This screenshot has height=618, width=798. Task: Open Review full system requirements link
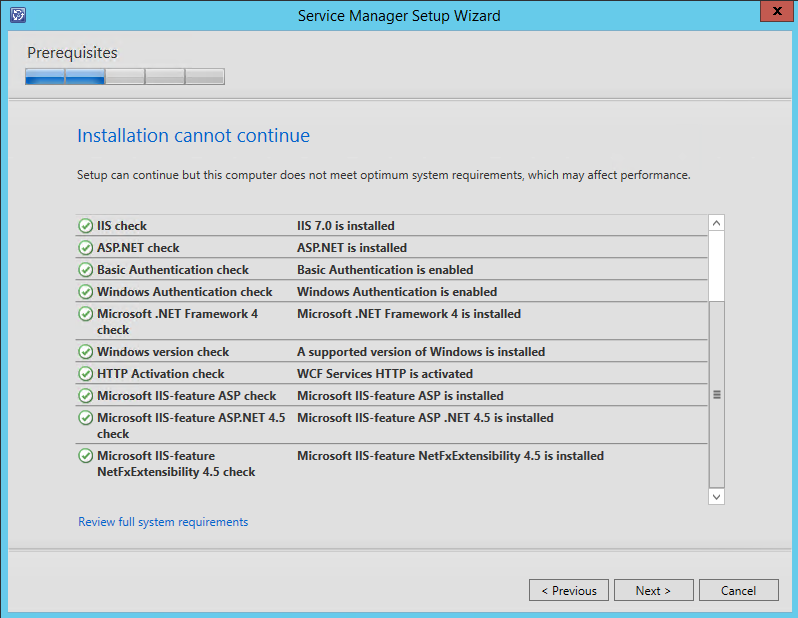163,522
